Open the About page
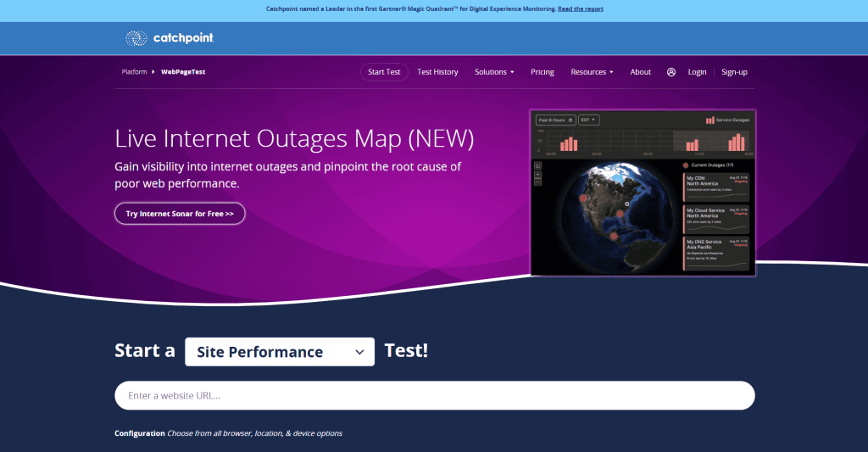 [641, 72]
